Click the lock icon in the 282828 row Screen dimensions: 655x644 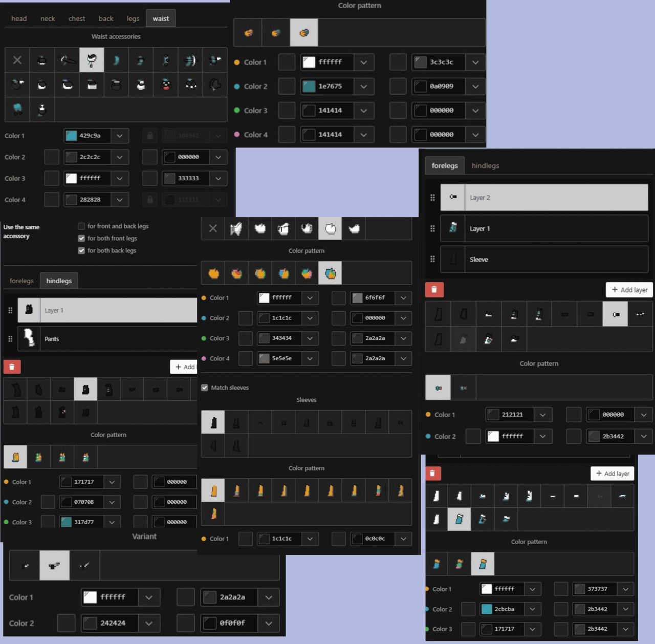(150, 200)
